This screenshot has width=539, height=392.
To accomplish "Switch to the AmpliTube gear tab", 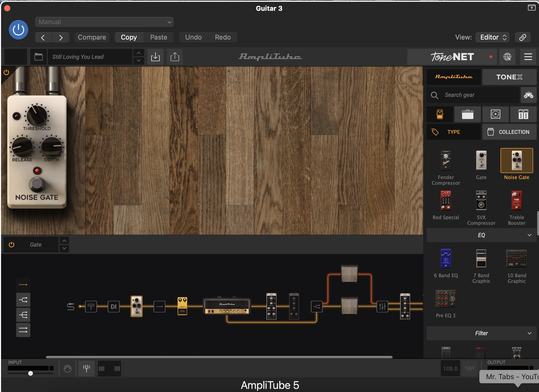I will click(x=454, y=77).
